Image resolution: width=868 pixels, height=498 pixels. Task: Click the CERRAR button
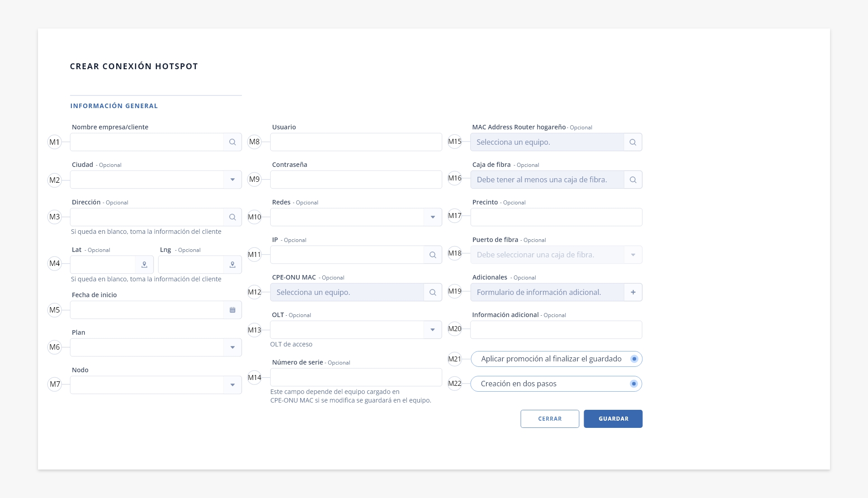coord(550,419)
